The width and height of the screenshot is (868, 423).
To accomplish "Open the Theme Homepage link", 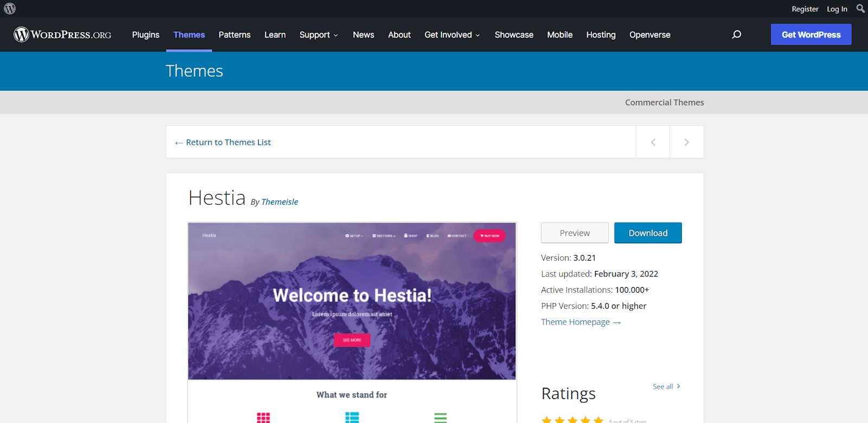I will [x=580, y=322].
